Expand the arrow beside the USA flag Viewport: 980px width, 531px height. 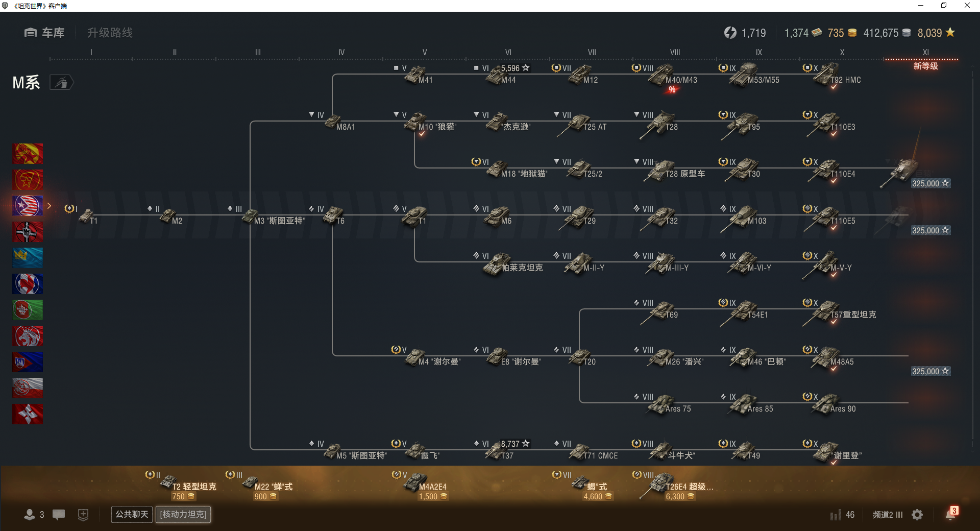(x=50, y=206)
